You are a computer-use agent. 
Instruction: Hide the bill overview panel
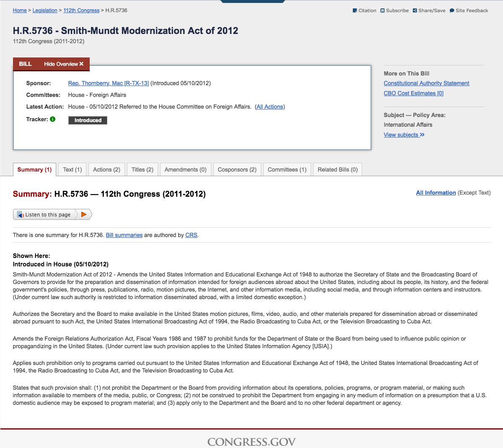pos(64,64)
